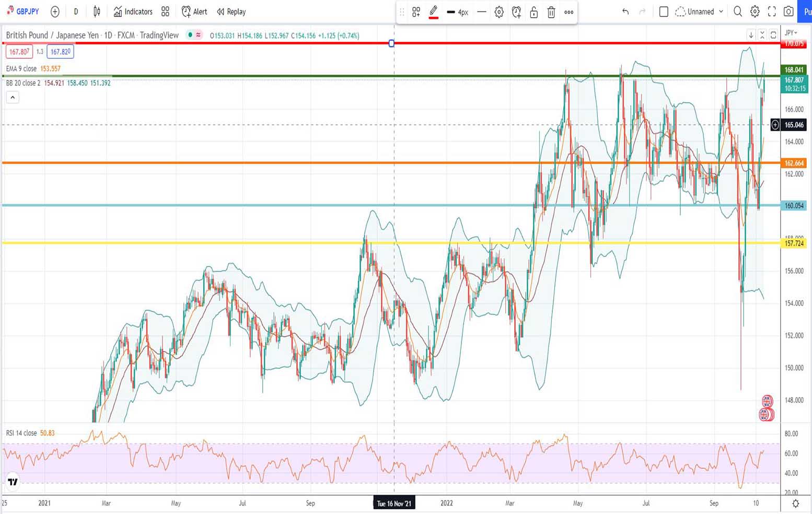Click the GBPJPY symbol search button
The width and height of the screenshot is (812, 514).
[x=24, y=11]
